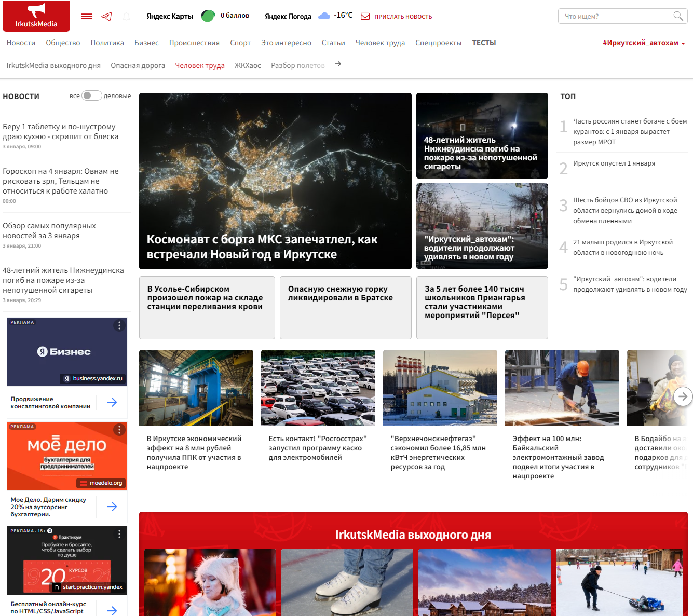Image resolution: width=693 pixels, height=616 pixels.
Task: Open top story 4 about 21 newborns
Action: (x=623, y=247)
